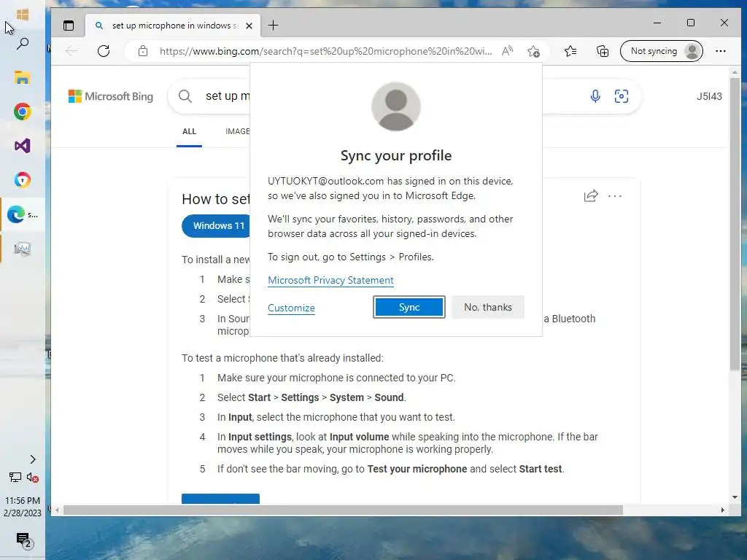Close the current browser tab
Viewport: 747px width, 560px height.
click(249, 26)
